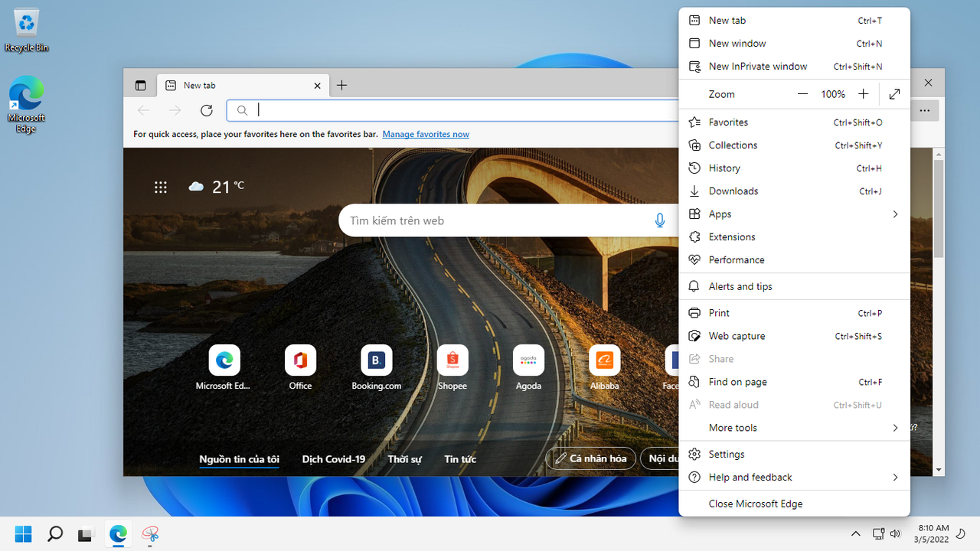
Task: Expand the Apps submenu
Action: tap(795, 214)
